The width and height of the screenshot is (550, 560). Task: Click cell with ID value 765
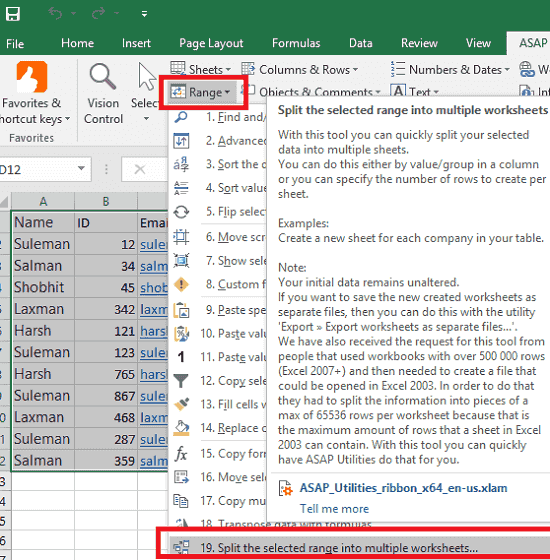pyautogui.click(x=106, y=374)
